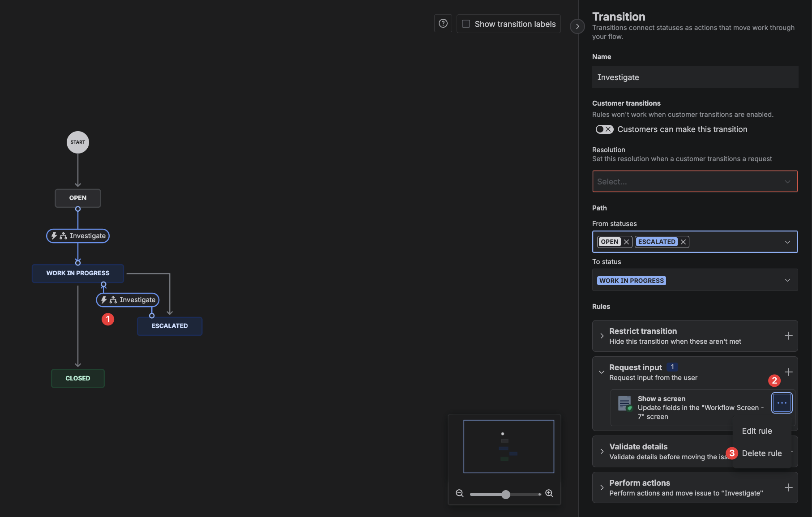Collapse the Request input section

pos(602,372)
